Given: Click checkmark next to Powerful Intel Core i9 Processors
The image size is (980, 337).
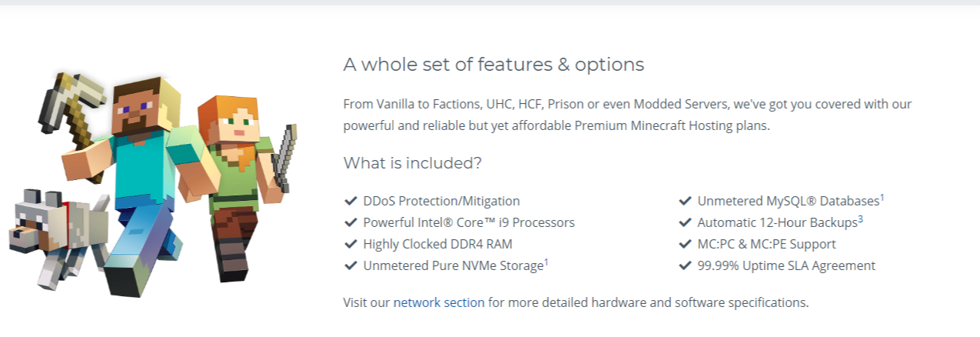Looking at the screenshot, I should click(x=350, y=222).
